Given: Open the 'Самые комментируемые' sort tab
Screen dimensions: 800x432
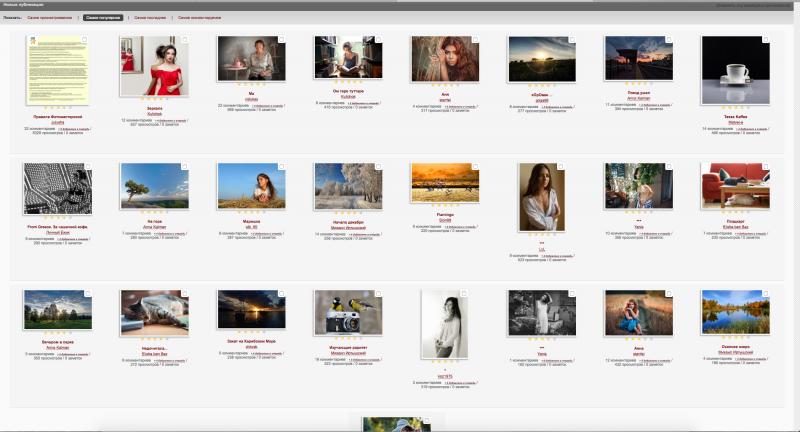Looking at the screenshot, I should coord(199,17).
